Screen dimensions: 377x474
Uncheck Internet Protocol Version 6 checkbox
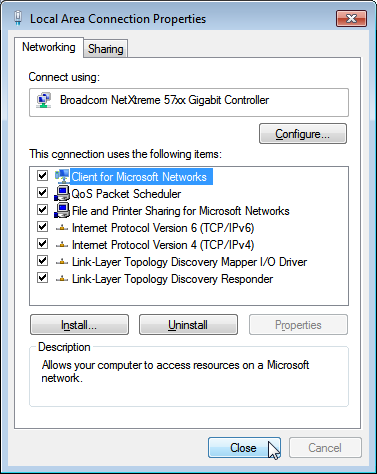(x=42, y=227)
